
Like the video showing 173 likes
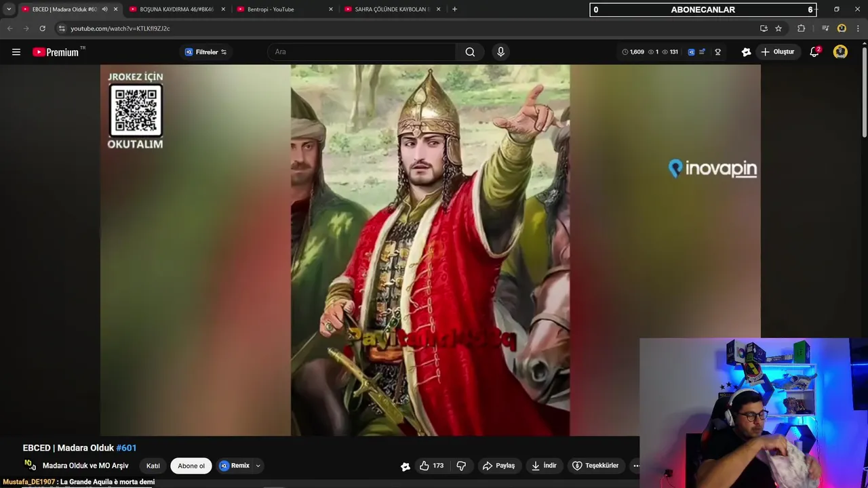click(432, 466)
